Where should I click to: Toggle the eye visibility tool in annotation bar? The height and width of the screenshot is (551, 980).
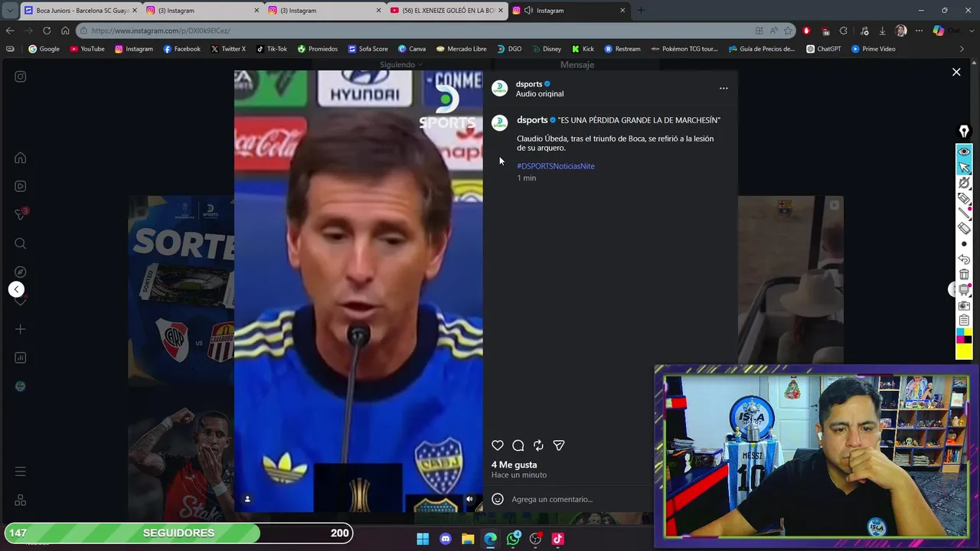pos(964,152)
